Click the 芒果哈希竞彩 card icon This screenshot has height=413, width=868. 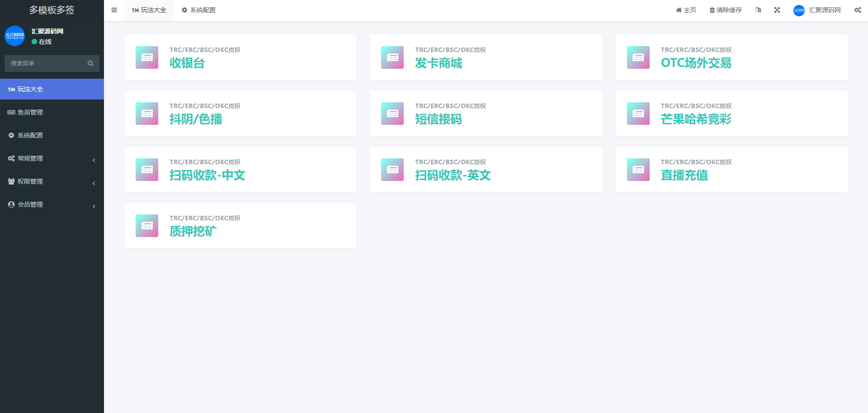[x=638, y=114]
